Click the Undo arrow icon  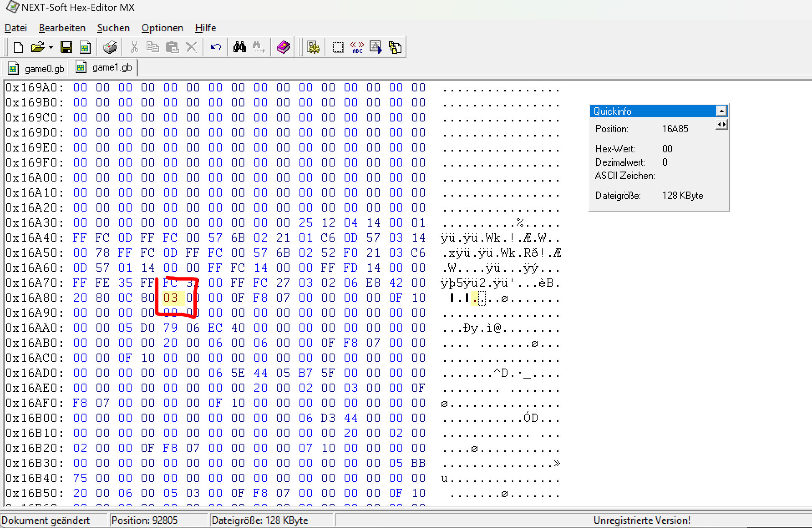coord(216,48)
